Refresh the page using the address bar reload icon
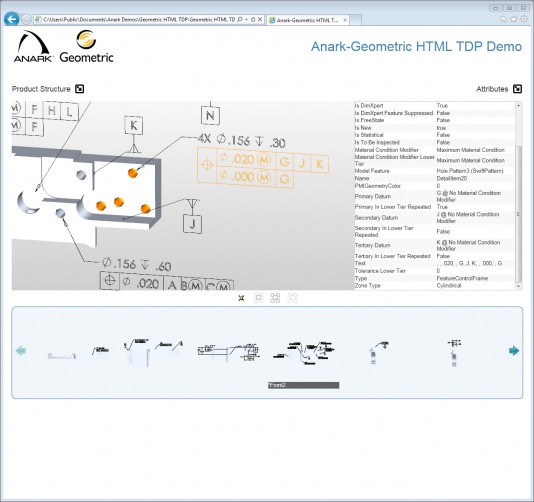Screen dimensions: 534x502 pos(253,20)
